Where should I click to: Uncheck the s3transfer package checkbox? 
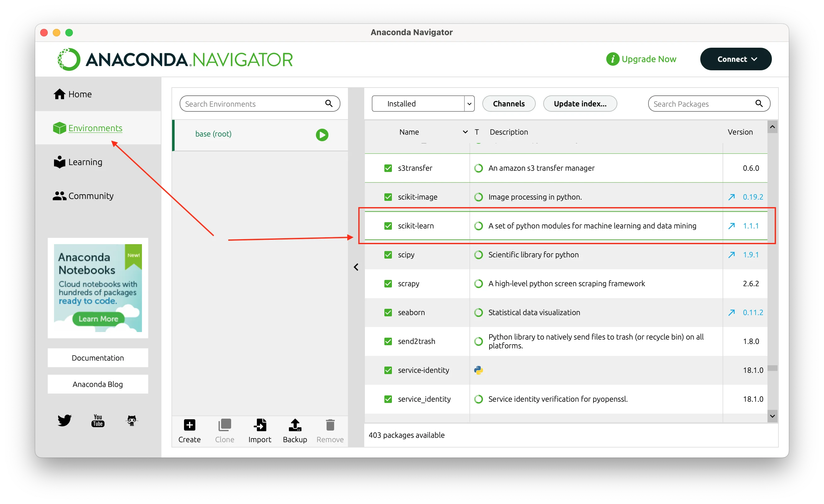388,168
